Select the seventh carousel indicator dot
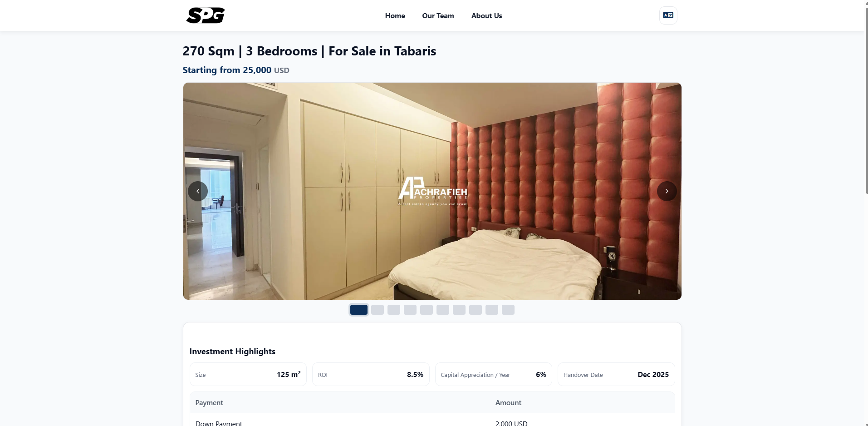The image size is (868, 426). 459,310
